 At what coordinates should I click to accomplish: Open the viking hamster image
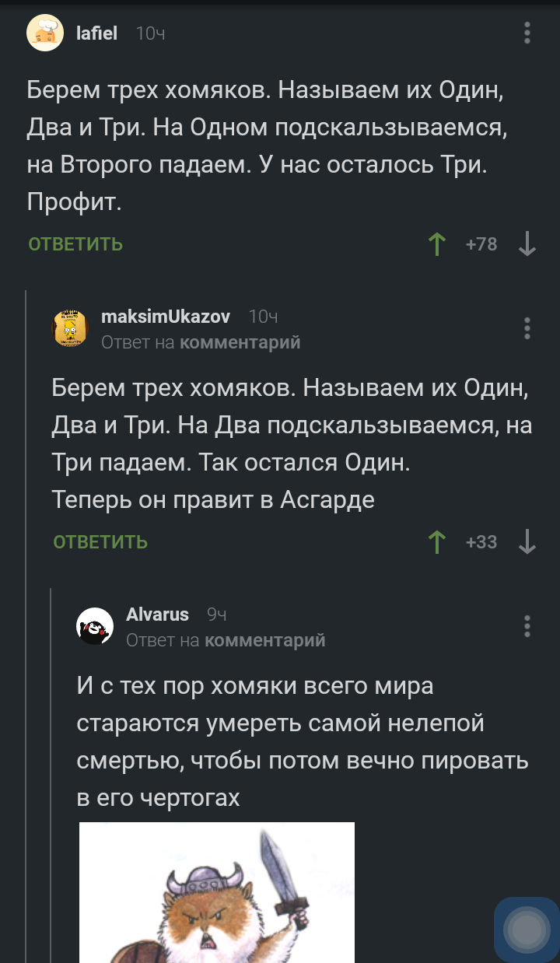217,895
